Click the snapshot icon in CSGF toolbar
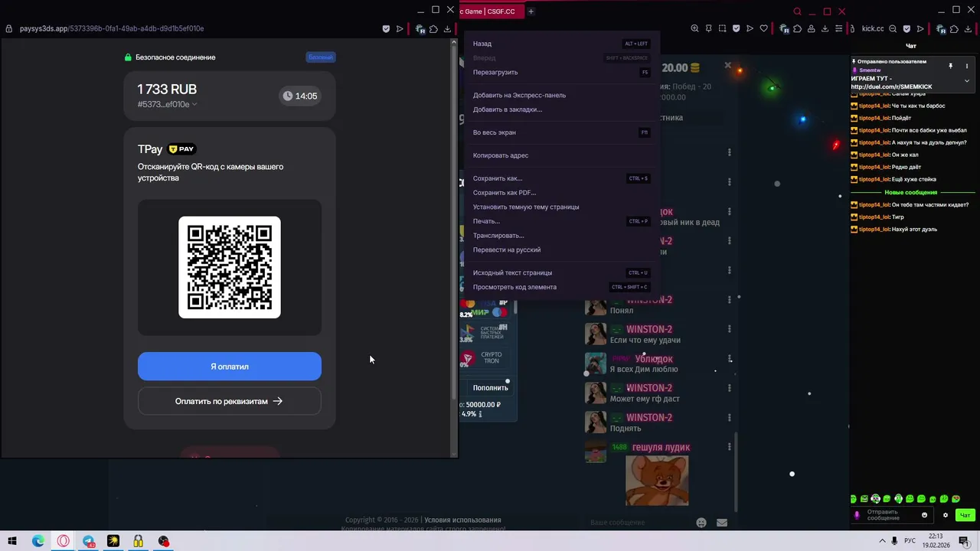 722,29
